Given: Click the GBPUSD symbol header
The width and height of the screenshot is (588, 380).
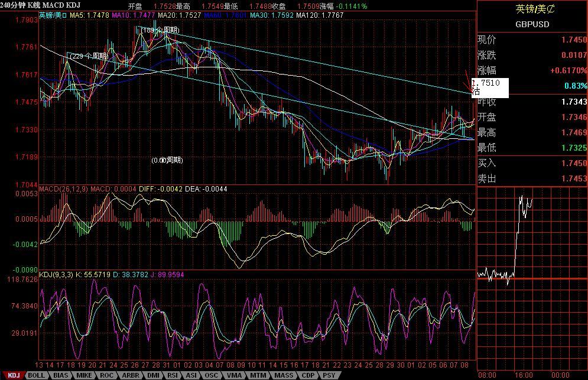Looking at the screenshot, I should tap(532, 24).
